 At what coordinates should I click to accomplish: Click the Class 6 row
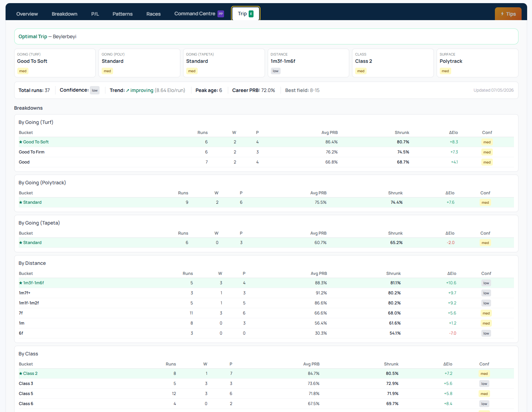(x=266, y=404)
